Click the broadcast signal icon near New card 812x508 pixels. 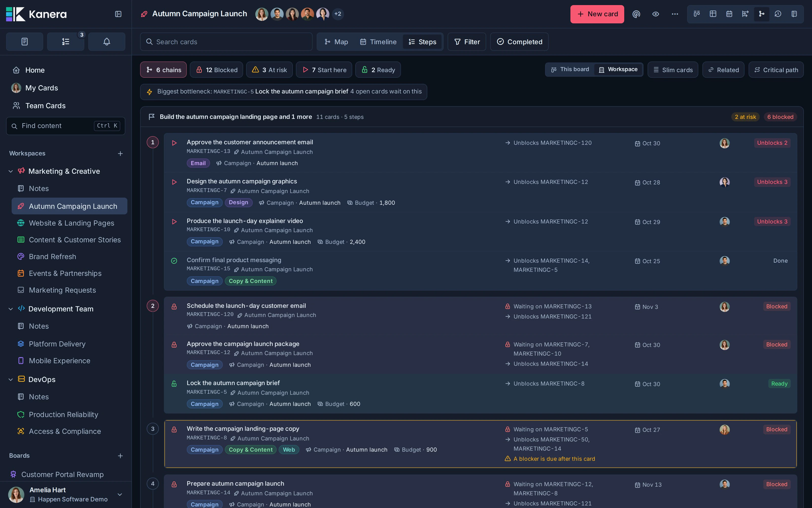pos(636,14)
